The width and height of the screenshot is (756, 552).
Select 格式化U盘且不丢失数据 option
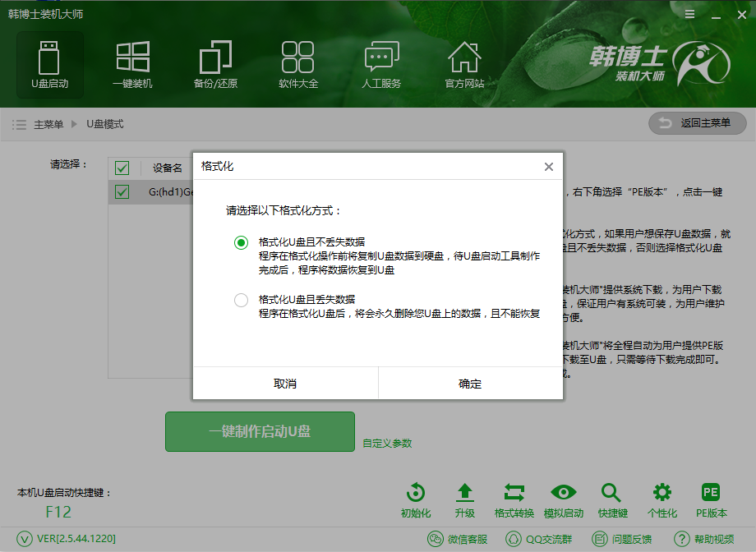tap(241, 242)
